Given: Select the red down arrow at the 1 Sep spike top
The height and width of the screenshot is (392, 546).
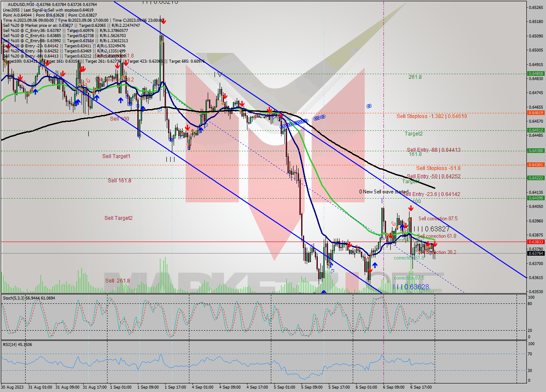Looking at the screenshot, I should [163, 20].
